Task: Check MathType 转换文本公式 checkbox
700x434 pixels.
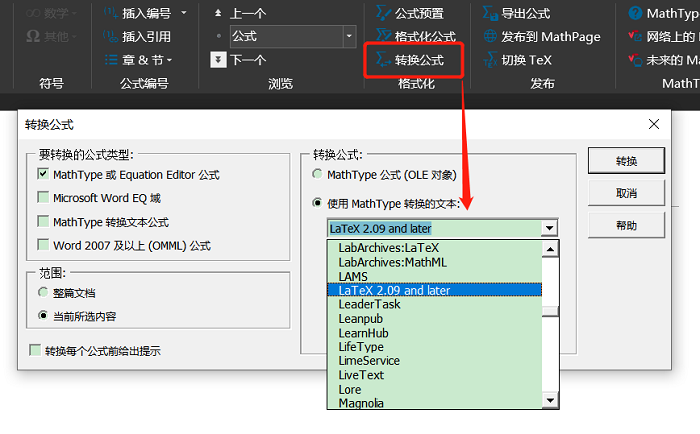Action: 43,221
